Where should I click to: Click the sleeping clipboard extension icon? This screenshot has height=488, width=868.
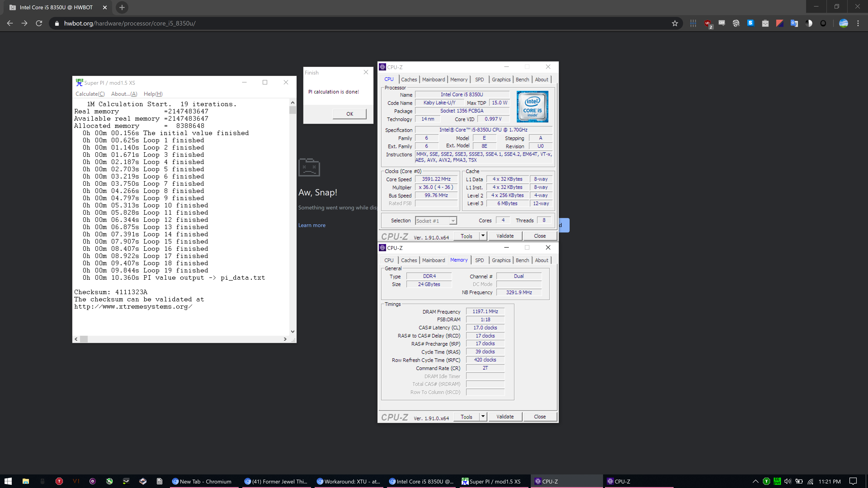tap(765, 23)
